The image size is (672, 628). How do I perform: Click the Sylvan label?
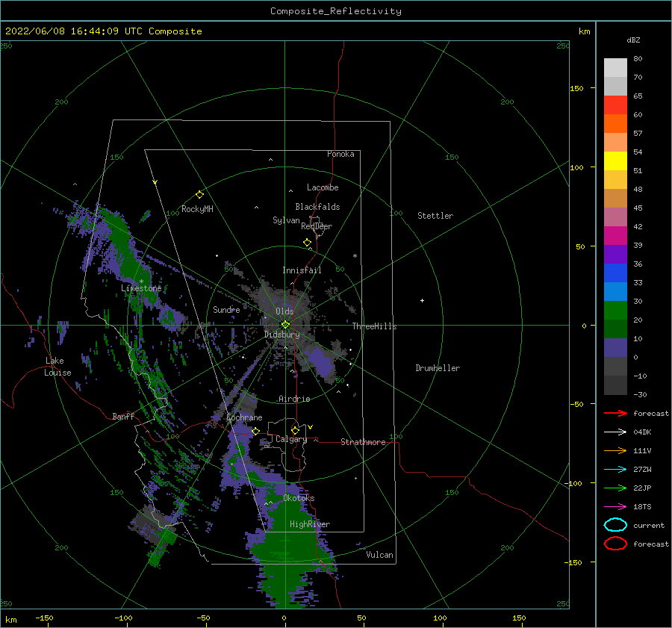(x=286, y=220)
